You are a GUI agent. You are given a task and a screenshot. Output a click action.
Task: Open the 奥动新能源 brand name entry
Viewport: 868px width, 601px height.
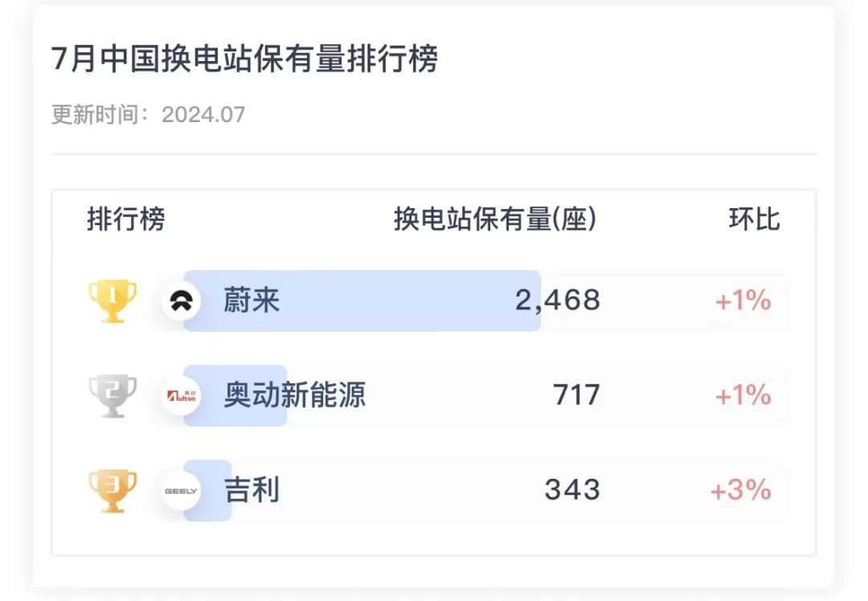(294, 395)
